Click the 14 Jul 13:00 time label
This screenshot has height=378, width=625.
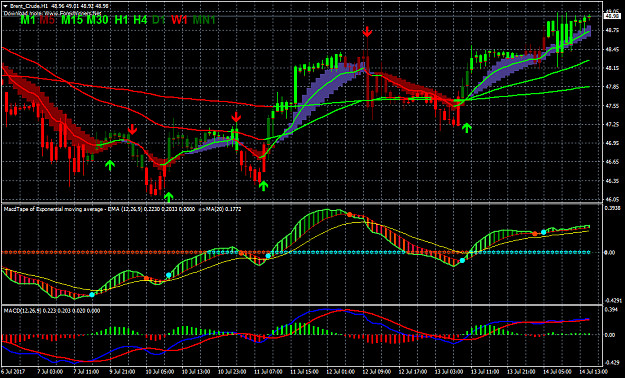click(594, 372)
